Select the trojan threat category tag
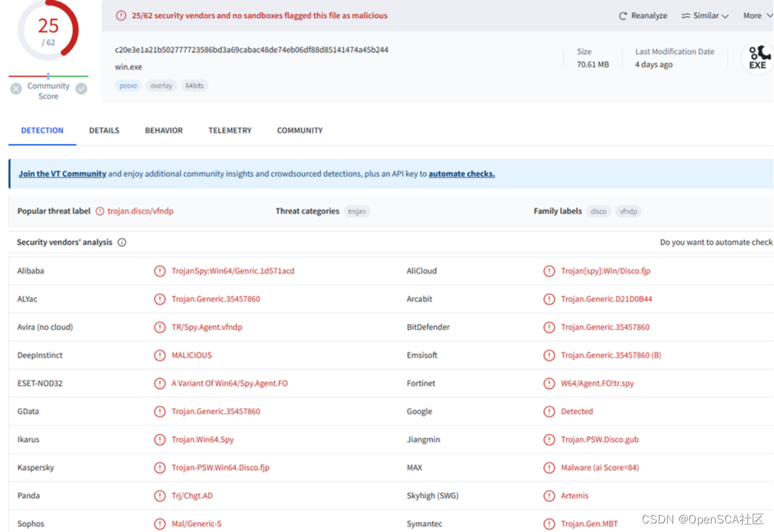 [357, 211]
